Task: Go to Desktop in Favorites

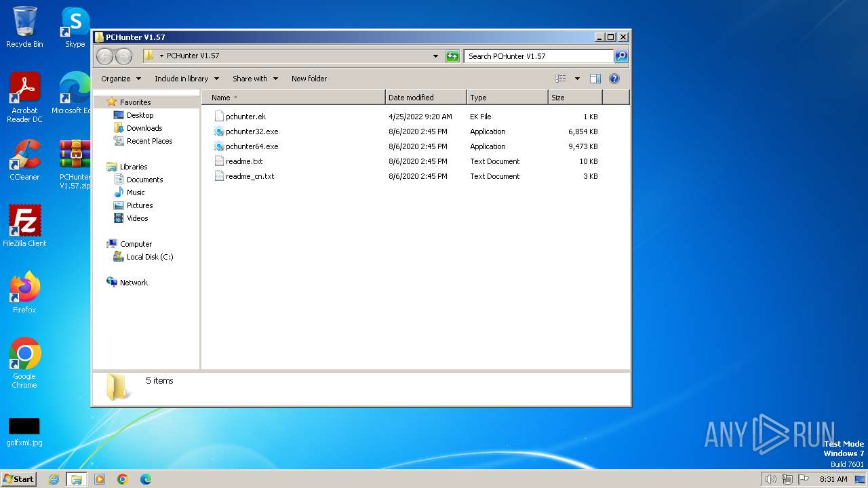Action: point(140,115)
